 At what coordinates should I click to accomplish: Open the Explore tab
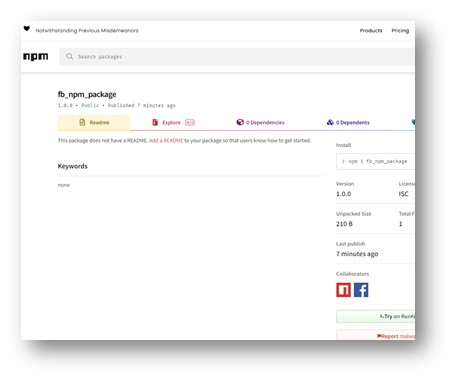click(x=173, y=123)
